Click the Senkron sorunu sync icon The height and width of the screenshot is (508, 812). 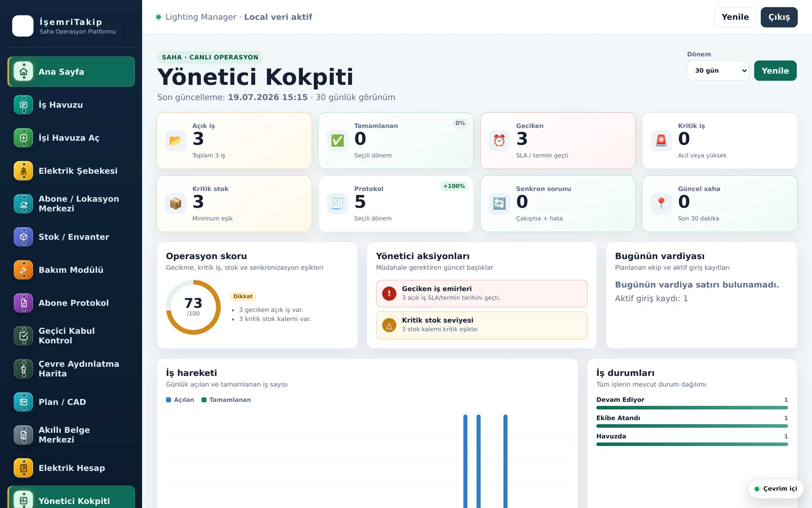tap(499, 204)
